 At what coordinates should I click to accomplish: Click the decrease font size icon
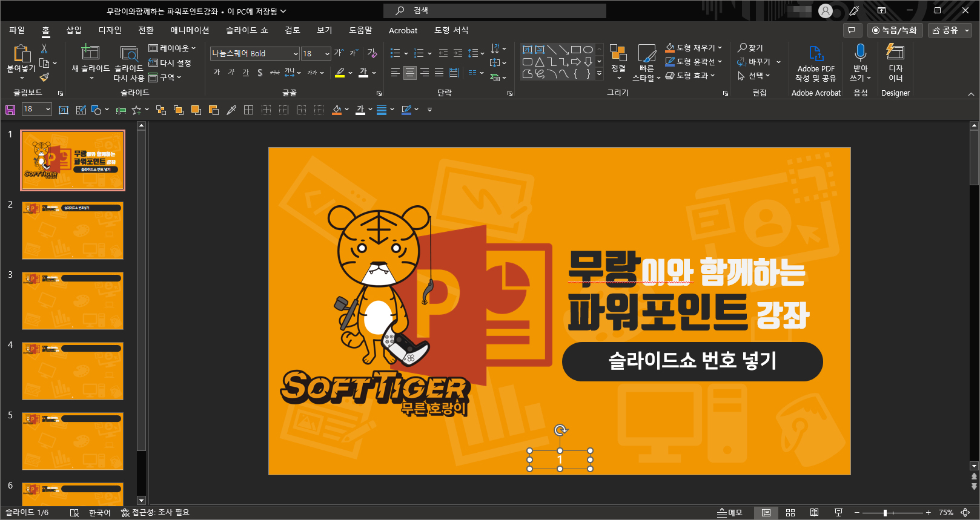(x=354, y=53)
